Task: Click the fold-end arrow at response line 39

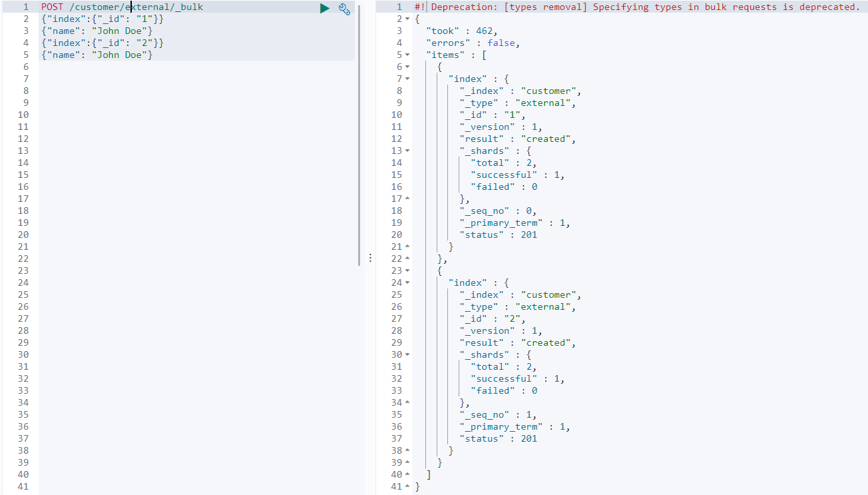Action: tap(407, 462)
